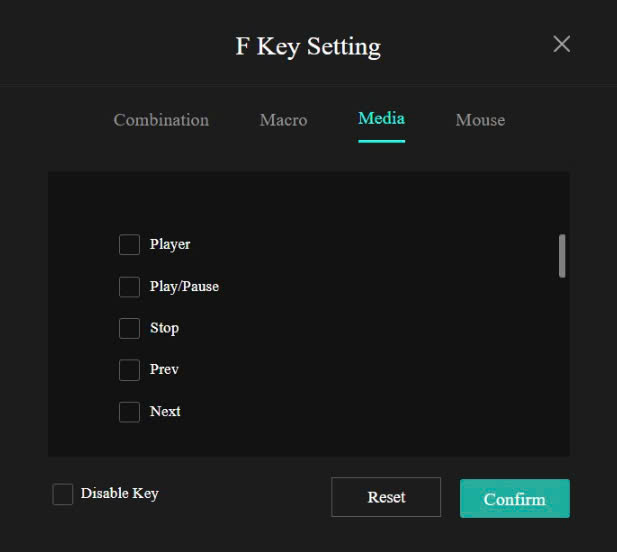Click the Confirm button

[514, 498]
